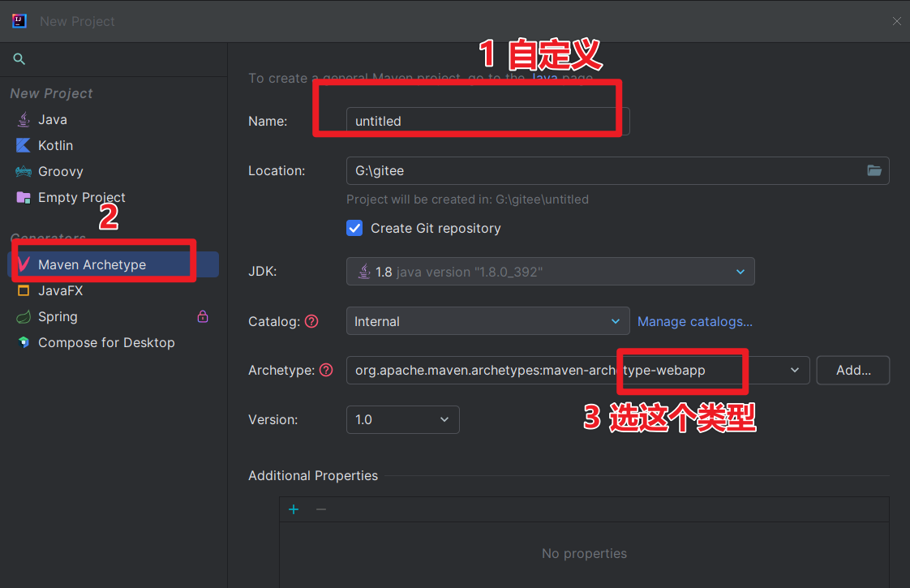Open Manage catalogs link
The width and height of the screenshot is (910, 588).
coord(695,321)
